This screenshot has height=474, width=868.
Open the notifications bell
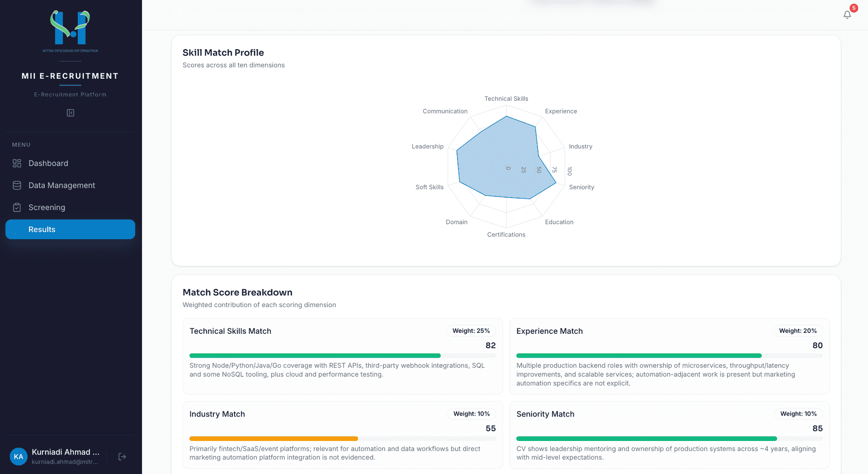pyautogui.click(x=847, y=14)
